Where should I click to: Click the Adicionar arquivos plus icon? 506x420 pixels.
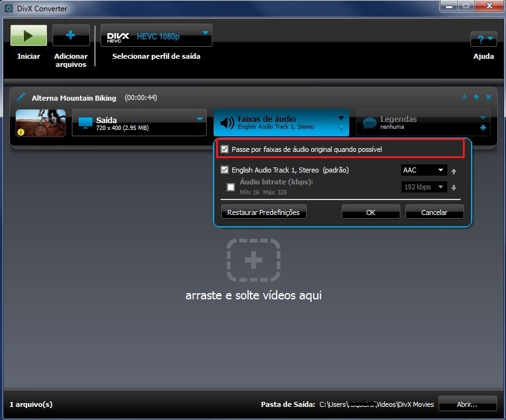71,35
